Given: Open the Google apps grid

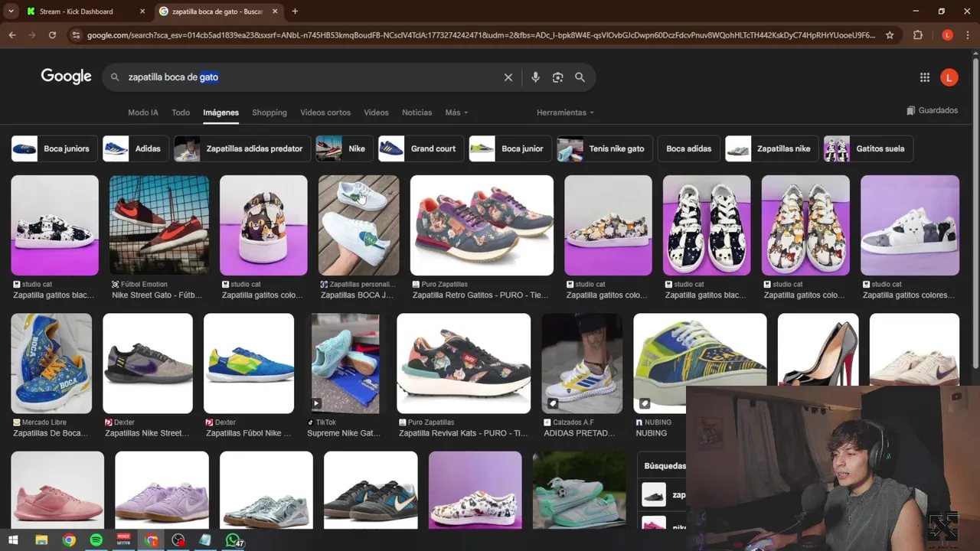Looking at the screenshot, I should (x=925, y=77).
